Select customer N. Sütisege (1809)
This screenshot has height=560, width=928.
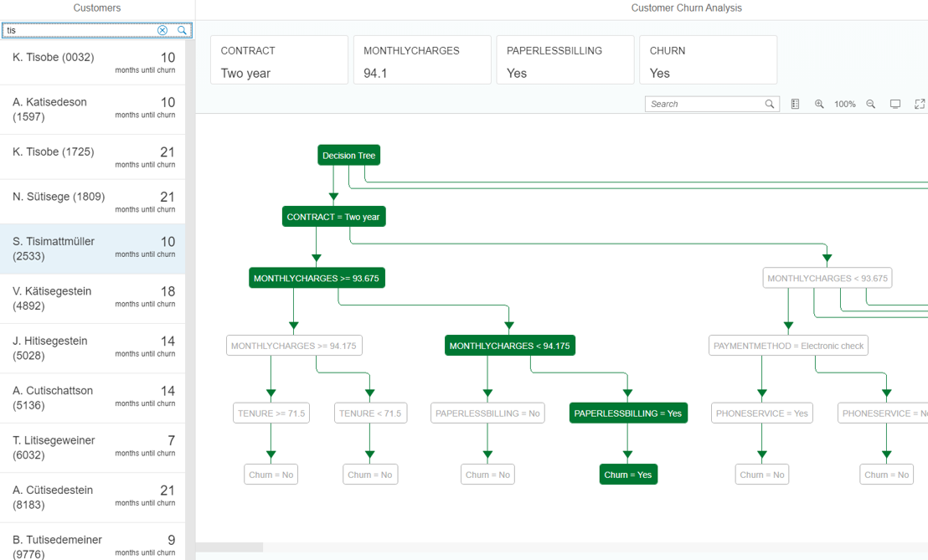(92, 202)
